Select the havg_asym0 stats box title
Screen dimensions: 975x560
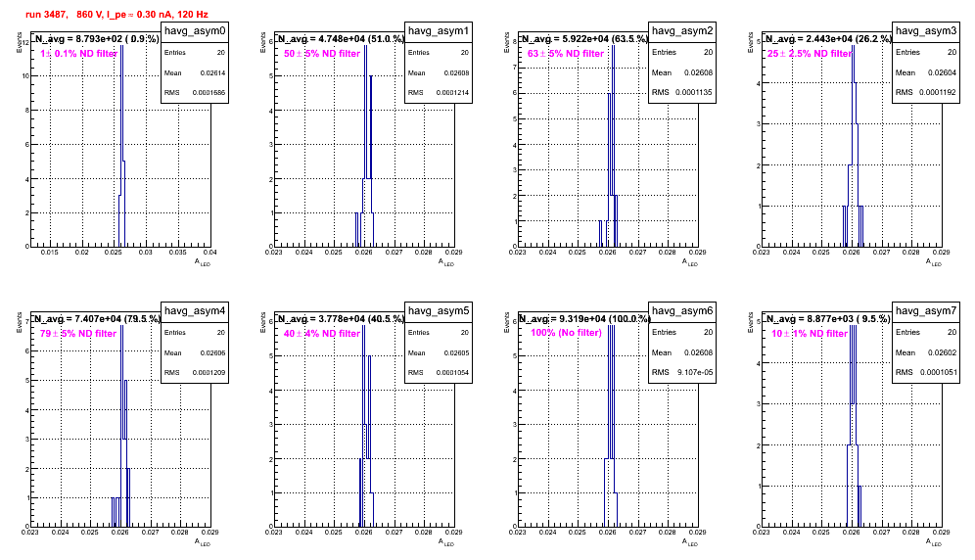[195, 31]
